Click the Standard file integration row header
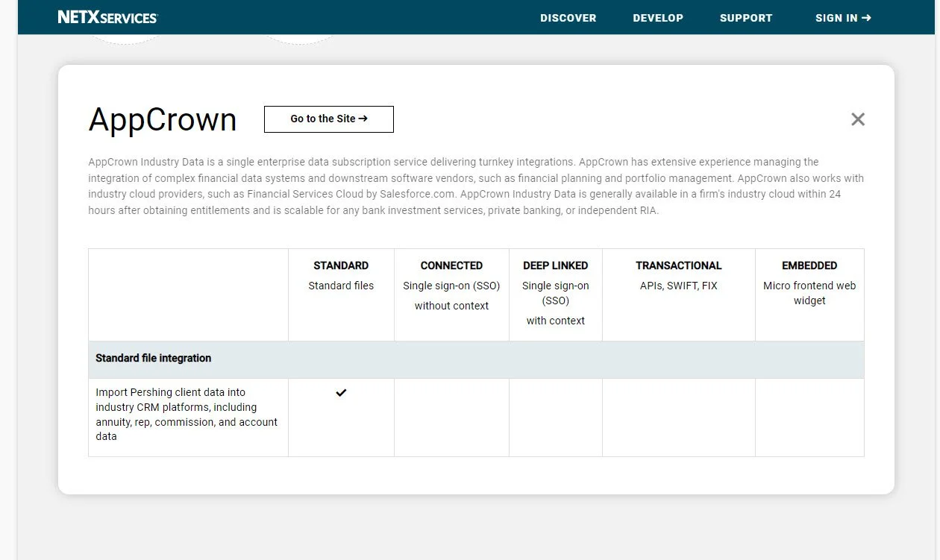 [153, 358]
